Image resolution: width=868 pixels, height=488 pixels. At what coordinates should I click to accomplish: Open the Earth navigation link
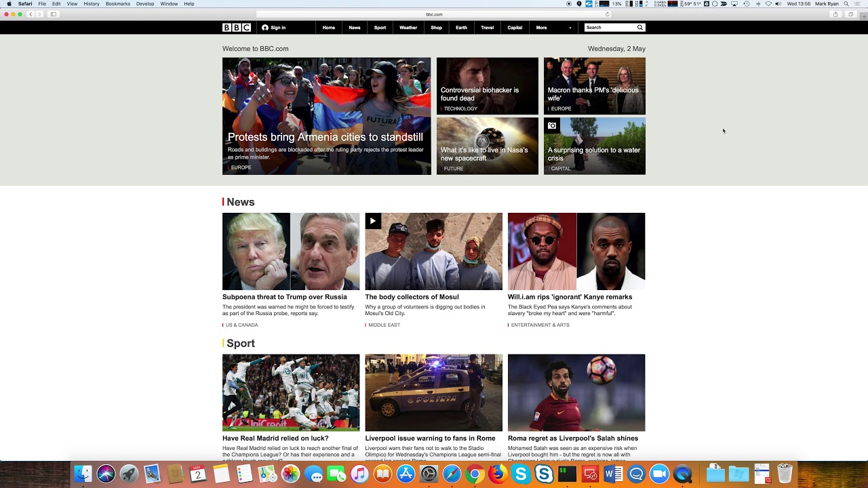click(x=461, y=28)
